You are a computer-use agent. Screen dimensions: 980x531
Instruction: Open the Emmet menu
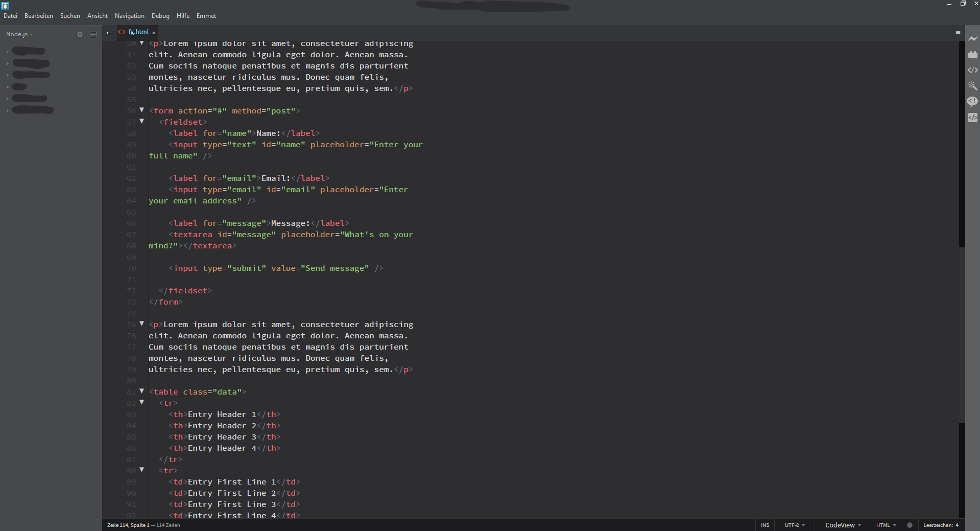(x=206, y=16)
